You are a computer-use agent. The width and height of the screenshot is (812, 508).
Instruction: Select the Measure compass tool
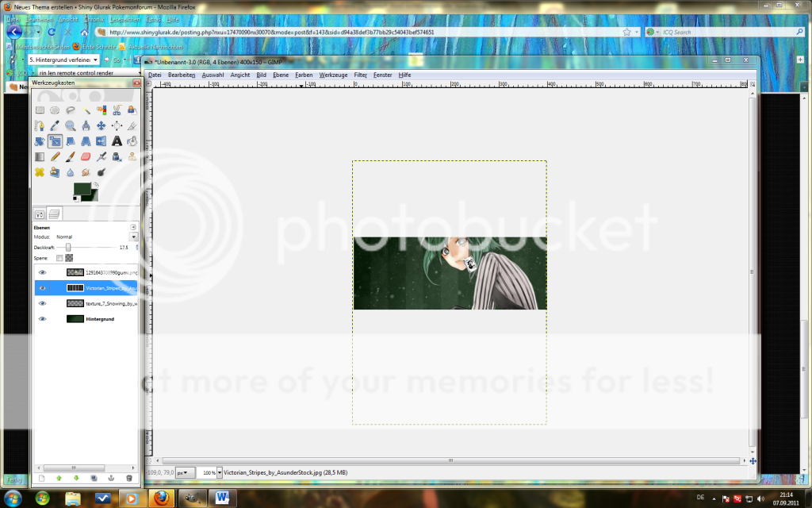(86, 125)
